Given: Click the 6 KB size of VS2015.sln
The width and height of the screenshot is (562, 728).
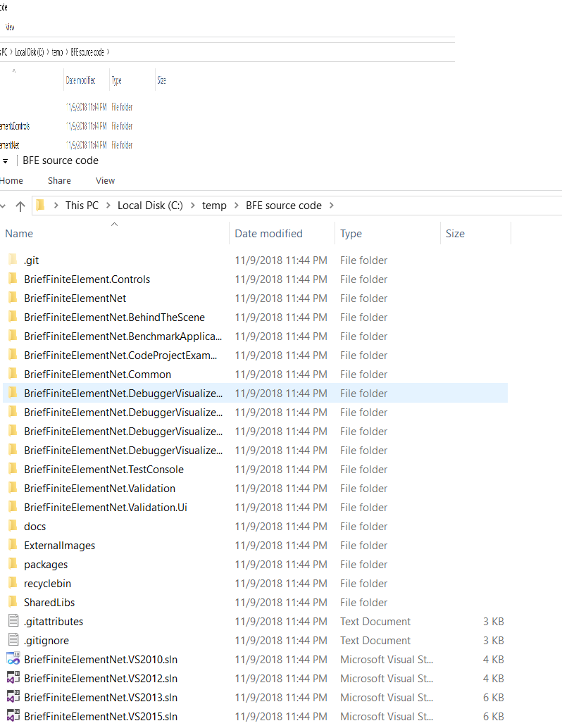Looking at the screenshot, I should 493,717.
